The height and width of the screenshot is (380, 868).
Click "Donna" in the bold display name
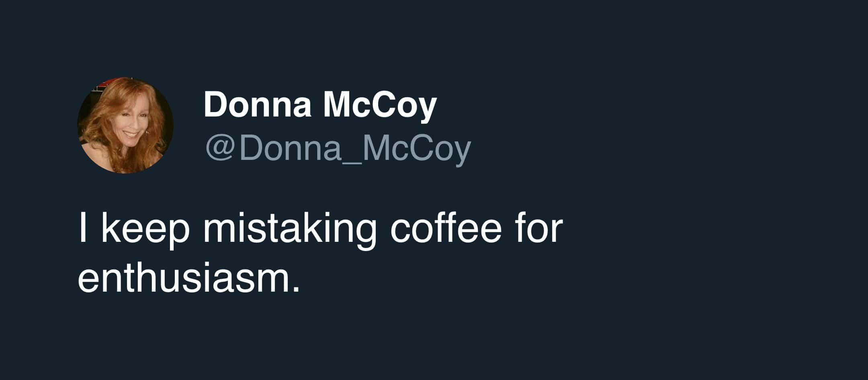coord(257,104)
